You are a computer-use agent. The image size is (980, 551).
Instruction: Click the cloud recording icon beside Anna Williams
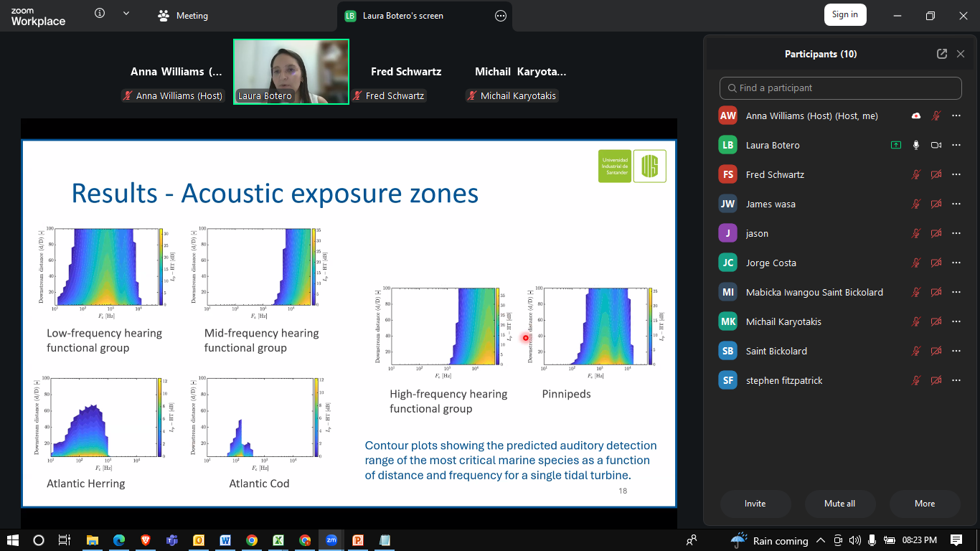(x=916, y=116)
